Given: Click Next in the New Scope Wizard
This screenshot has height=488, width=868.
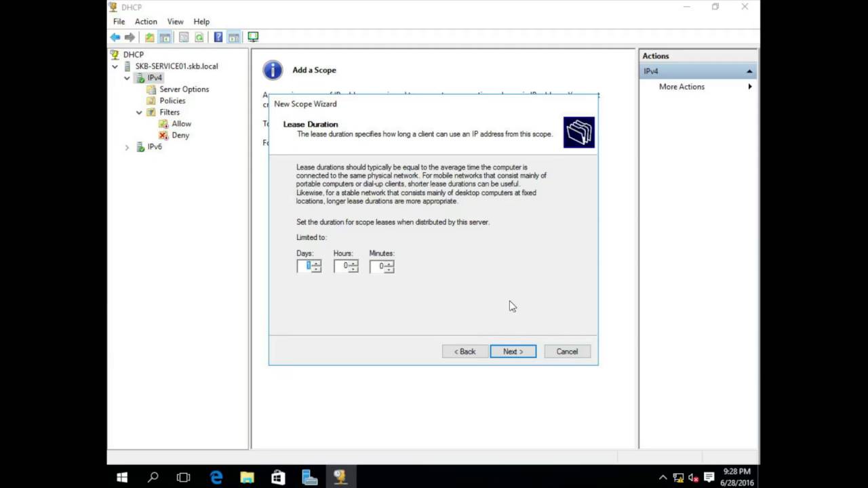Looking at the screenshot, I should click(x=513, y=351).
